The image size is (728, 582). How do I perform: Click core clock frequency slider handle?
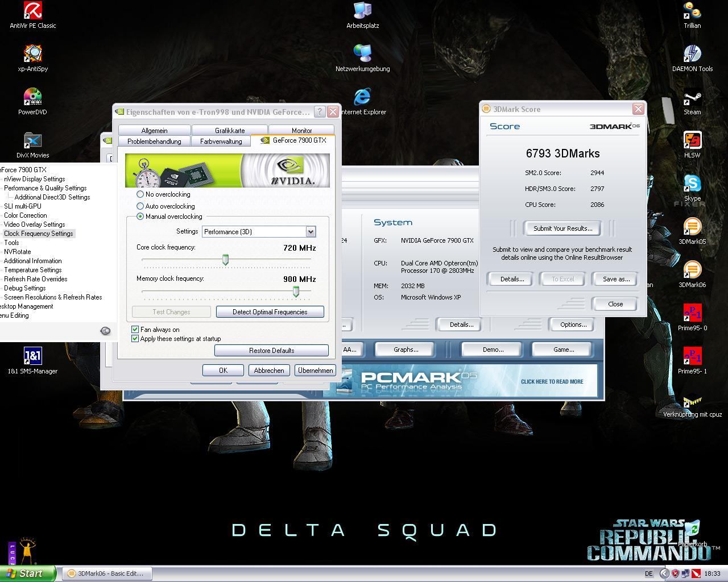[225, 260]
